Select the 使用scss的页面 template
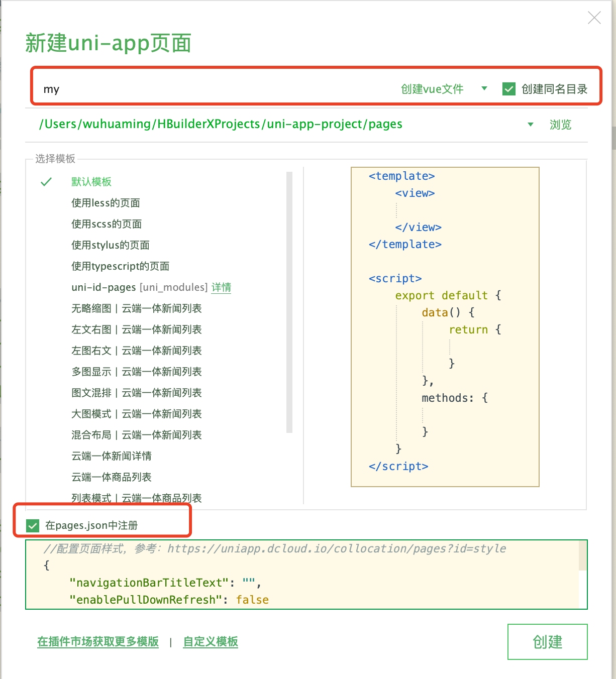The width and height of the screenshot is (616, 679). point(107,224)
